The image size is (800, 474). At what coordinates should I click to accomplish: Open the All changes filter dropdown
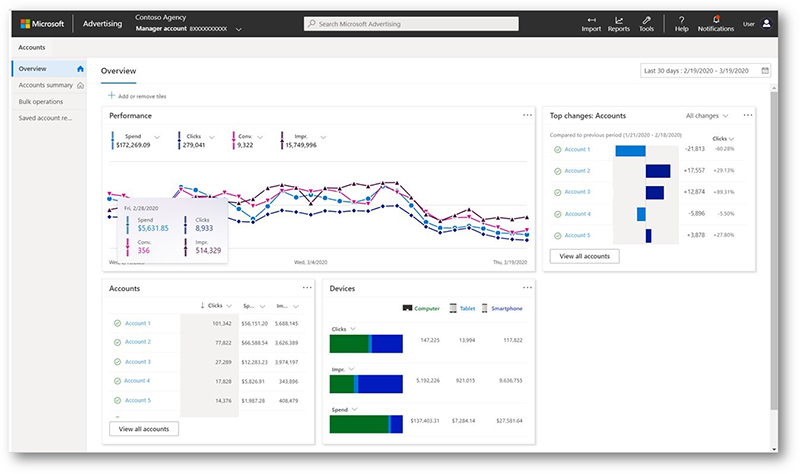point(707,116)
